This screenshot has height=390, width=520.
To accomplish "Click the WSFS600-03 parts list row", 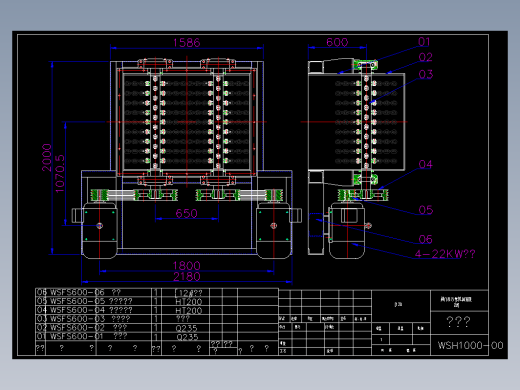I will (157, 319).
